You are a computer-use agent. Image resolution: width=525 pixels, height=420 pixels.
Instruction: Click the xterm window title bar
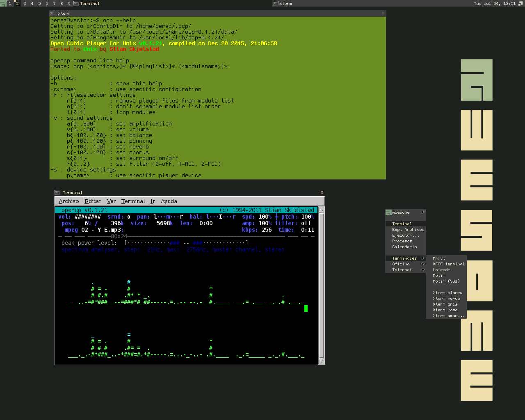[218, 13]
